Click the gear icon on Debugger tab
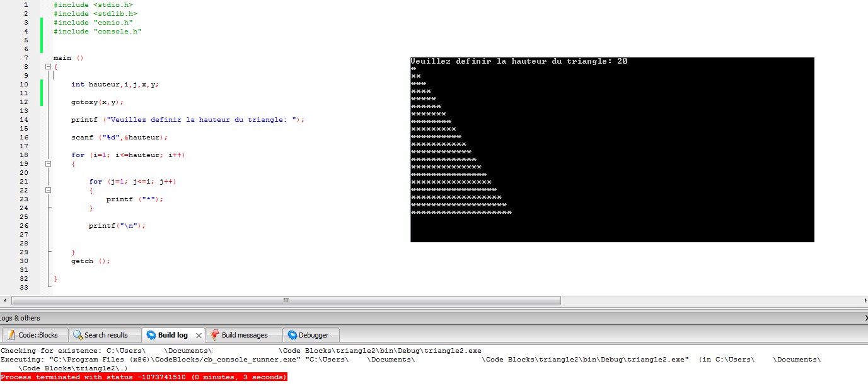 click(292, 335)
